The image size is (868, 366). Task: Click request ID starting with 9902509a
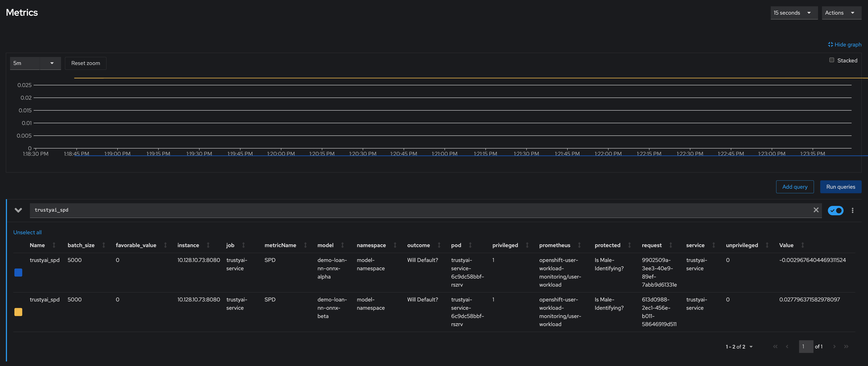(659, 272)
